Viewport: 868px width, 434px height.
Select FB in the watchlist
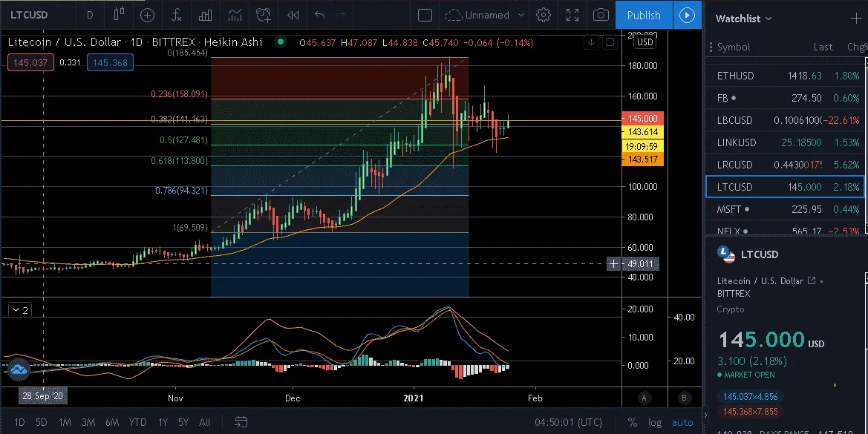tap(786, 98)
